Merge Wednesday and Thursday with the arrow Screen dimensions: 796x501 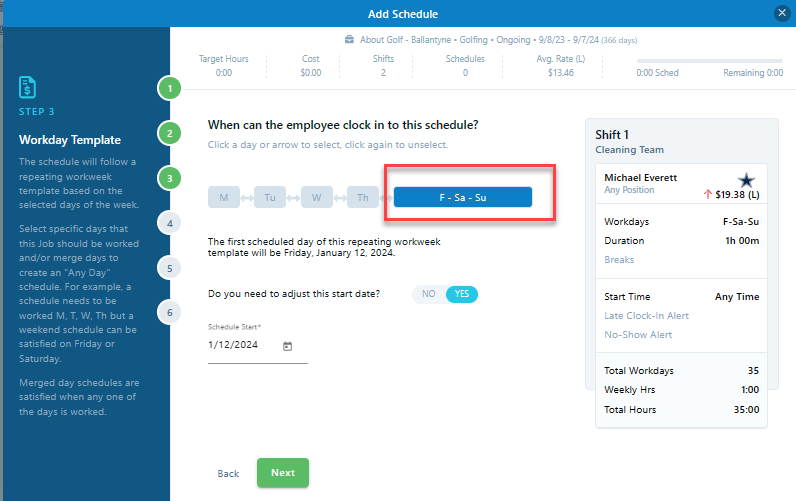340,197
